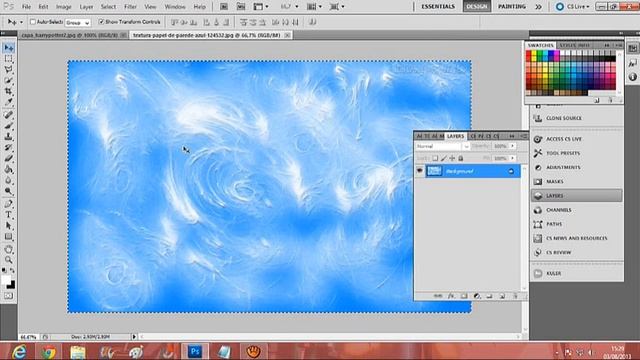
Task: Click the Launch Bridge icon in menu bar
Action: (x=224, y=7)
